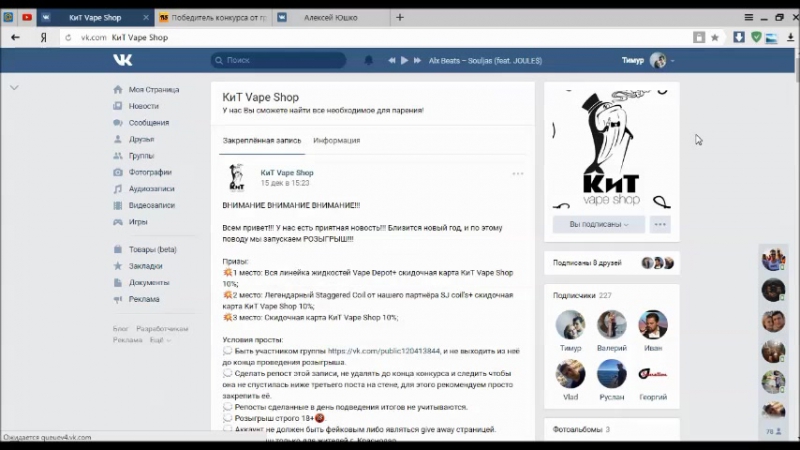The height and width of the screenshot is (450, 800).
Task: Open the Фотоальбомы 3 section
Action: pos(581,430)
